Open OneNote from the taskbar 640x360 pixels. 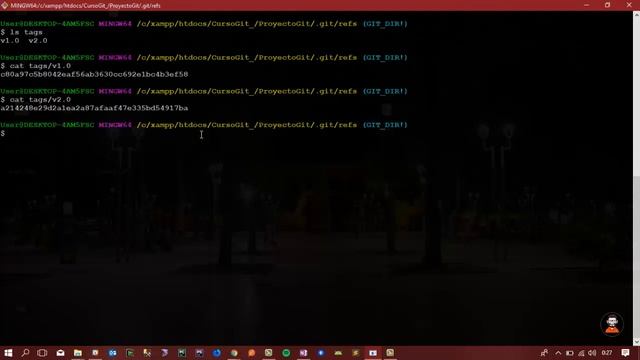[x=303, y=353]
